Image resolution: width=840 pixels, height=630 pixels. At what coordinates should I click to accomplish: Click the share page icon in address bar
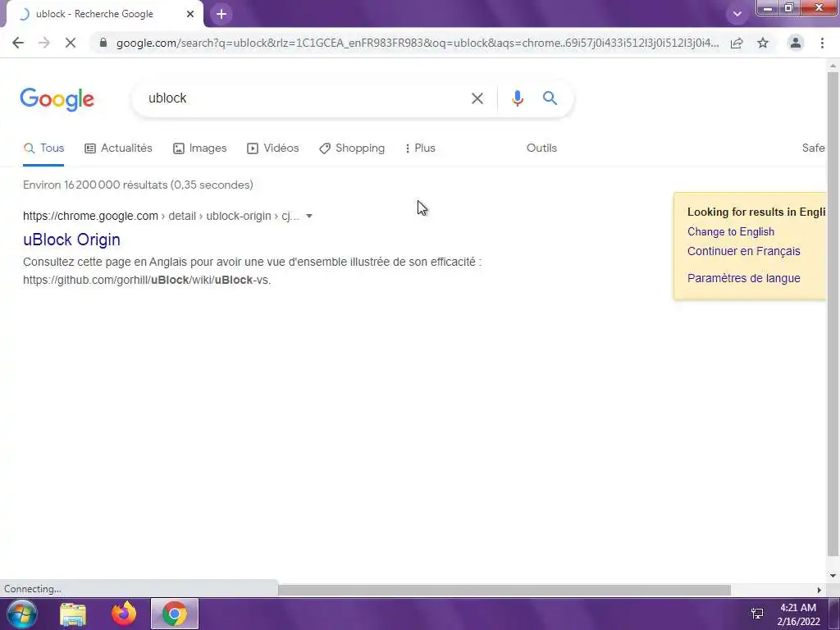click(x=737, y=43)
